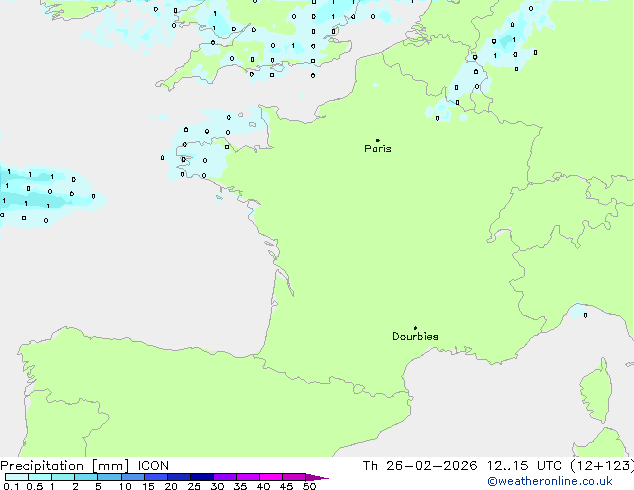Screen dimensions: 634x490
Task: Select the 5–10 mm legend swatch
Action: (109, 477)
